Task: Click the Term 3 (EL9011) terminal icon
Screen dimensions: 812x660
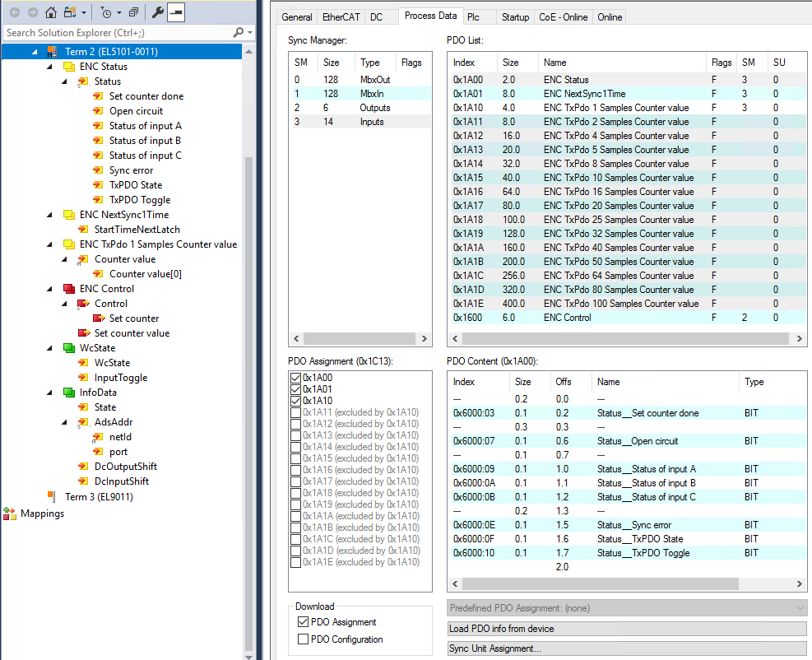Action: (52, 497)
